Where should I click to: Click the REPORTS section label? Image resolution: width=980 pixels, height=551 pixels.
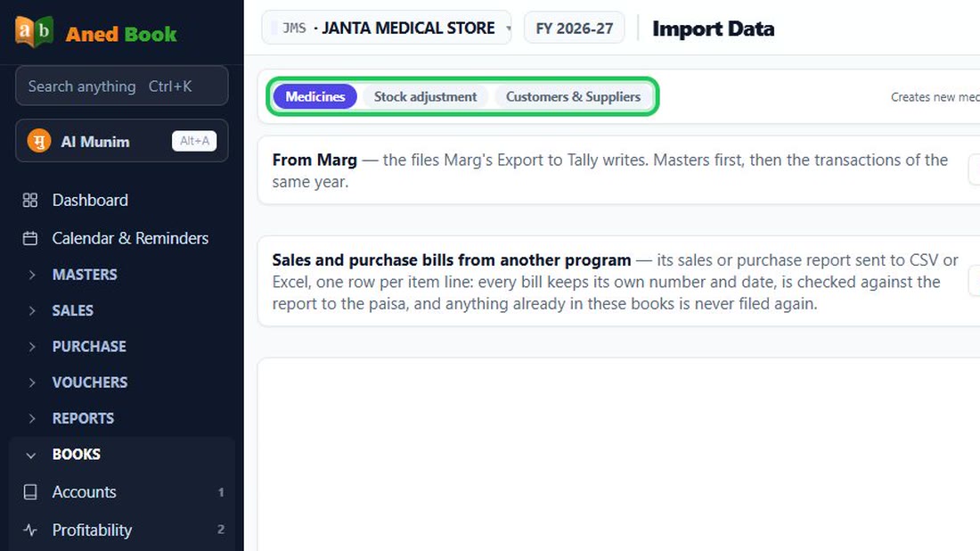[x=83, y=418]
